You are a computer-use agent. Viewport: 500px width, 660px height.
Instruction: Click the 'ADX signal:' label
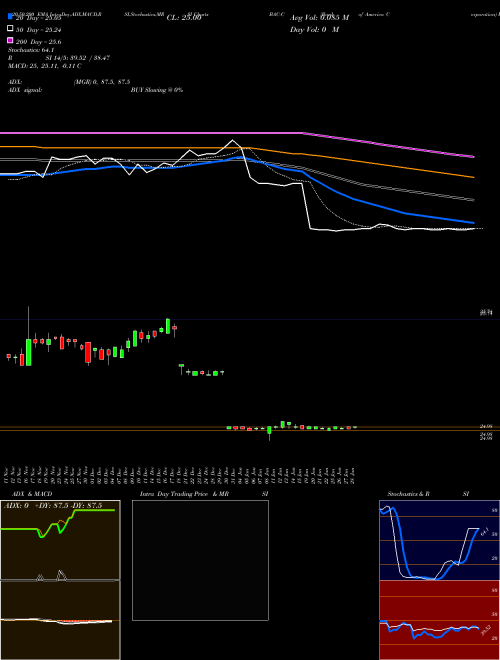click(25, 90)
